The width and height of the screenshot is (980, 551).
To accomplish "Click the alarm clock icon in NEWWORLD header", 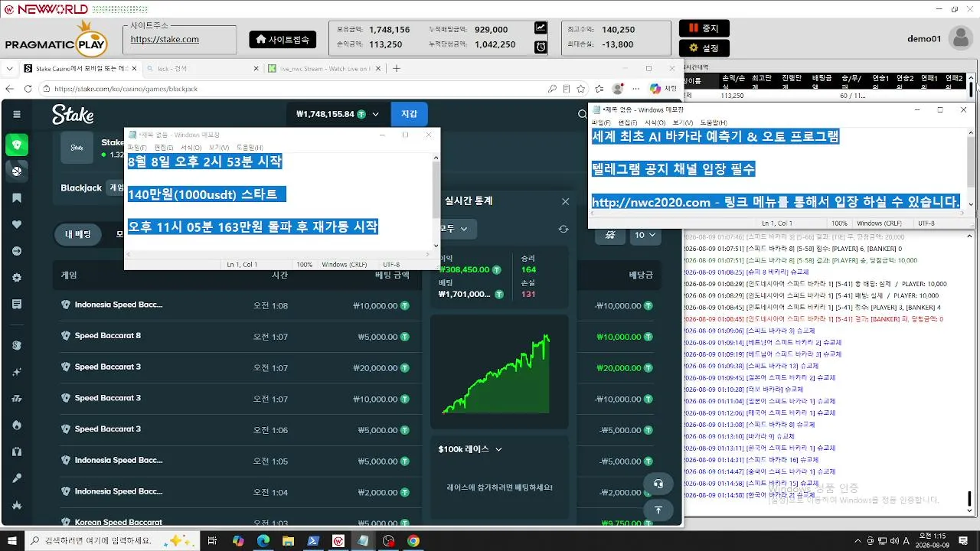I will click(541, 47).
